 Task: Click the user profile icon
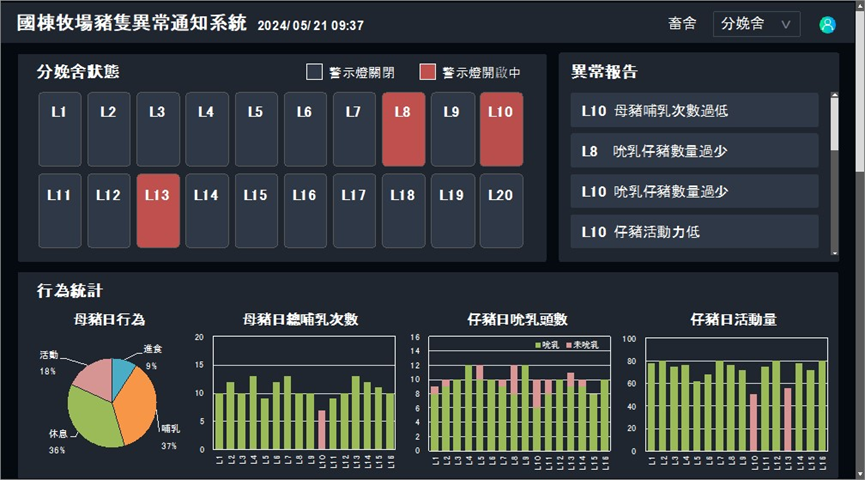[x=827, y=25]
